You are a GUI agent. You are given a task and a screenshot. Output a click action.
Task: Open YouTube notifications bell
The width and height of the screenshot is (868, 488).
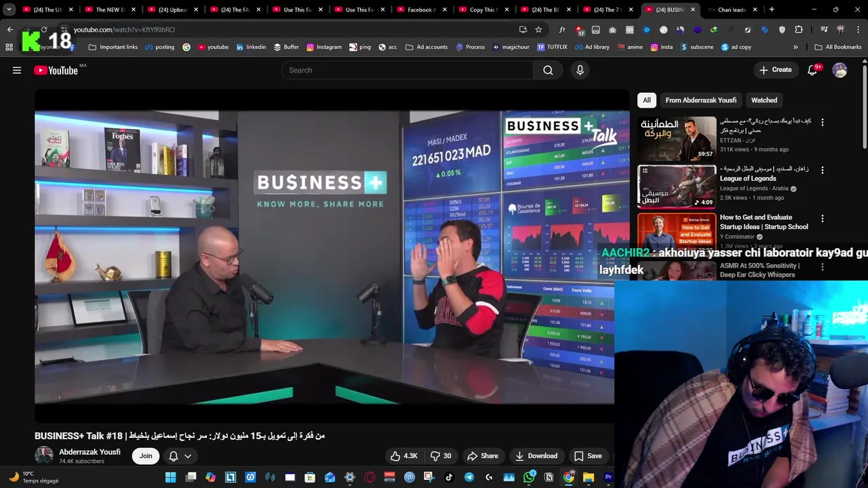click(x=812, y=70)
